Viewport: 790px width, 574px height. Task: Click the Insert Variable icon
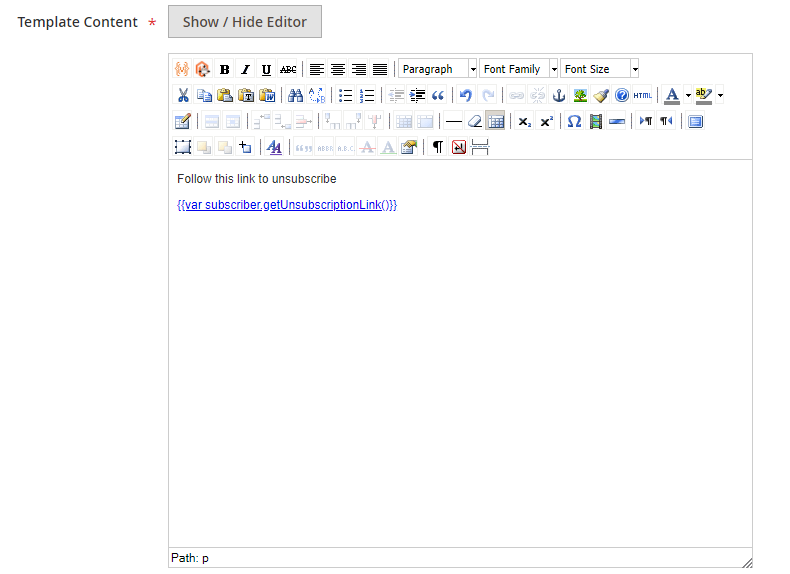[x=182, y=69]
